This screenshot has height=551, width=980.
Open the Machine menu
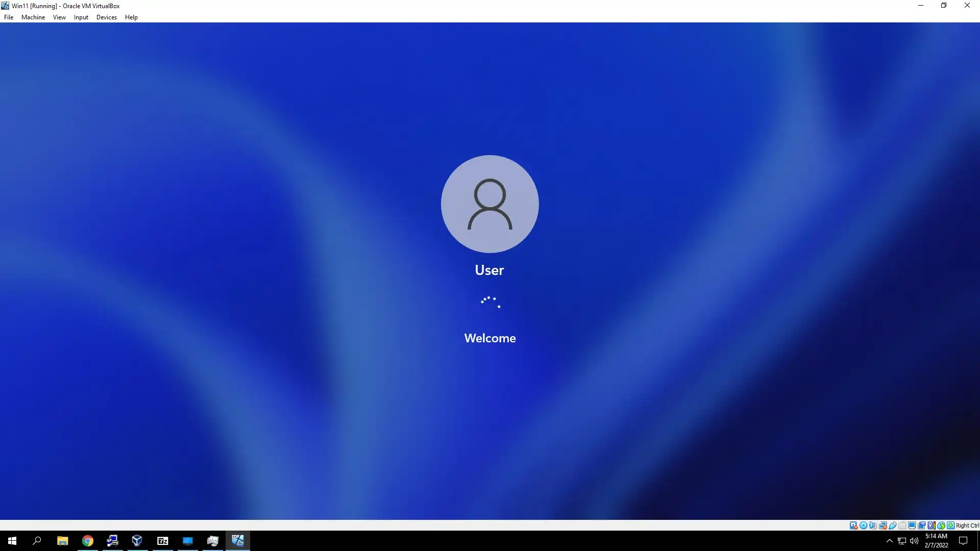click(x=33, y=17)
